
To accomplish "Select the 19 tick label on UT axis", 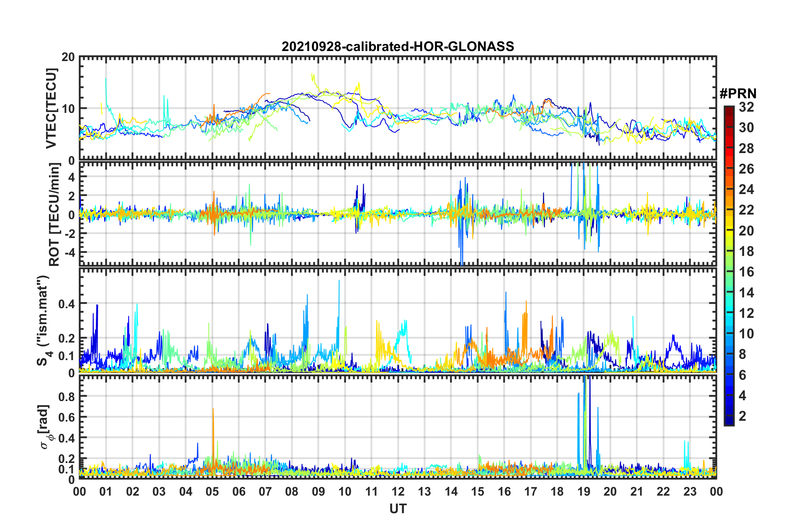I will (x=584, y=491).
